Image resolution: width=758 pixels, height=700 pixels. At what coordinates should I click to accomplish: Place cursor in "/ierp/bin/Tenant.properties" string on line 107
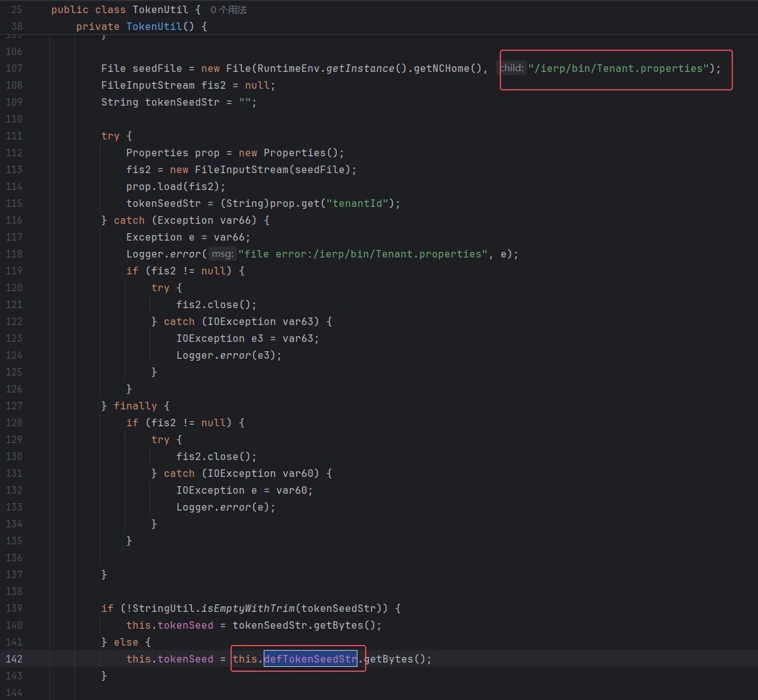[619, 68]
